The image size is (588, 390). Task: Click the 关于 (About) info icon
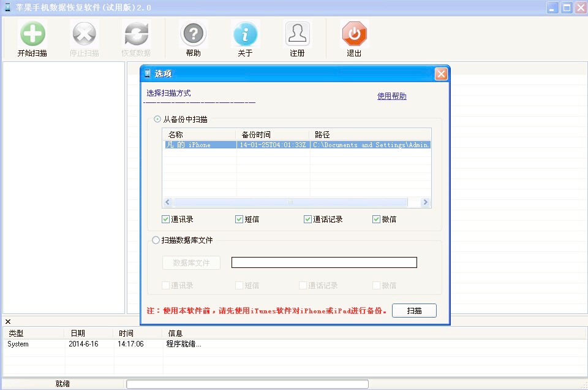tap(246, 33)
